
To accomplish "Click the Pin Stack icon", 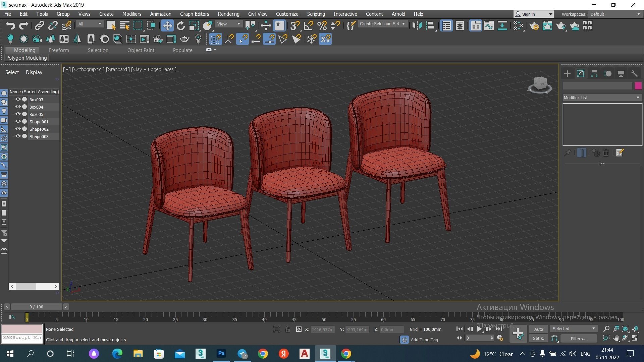I will pos(568,153).
